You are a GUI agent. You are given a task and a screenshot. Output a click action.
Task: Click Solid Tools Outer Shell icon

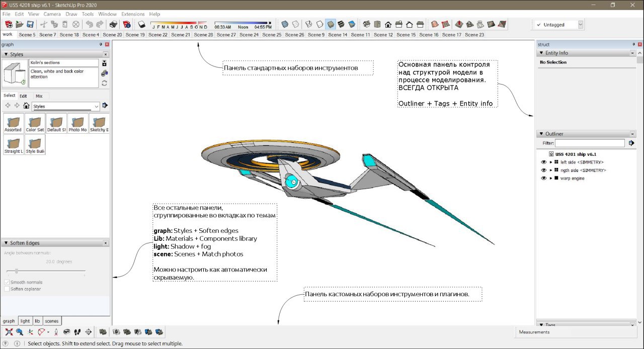103,332
